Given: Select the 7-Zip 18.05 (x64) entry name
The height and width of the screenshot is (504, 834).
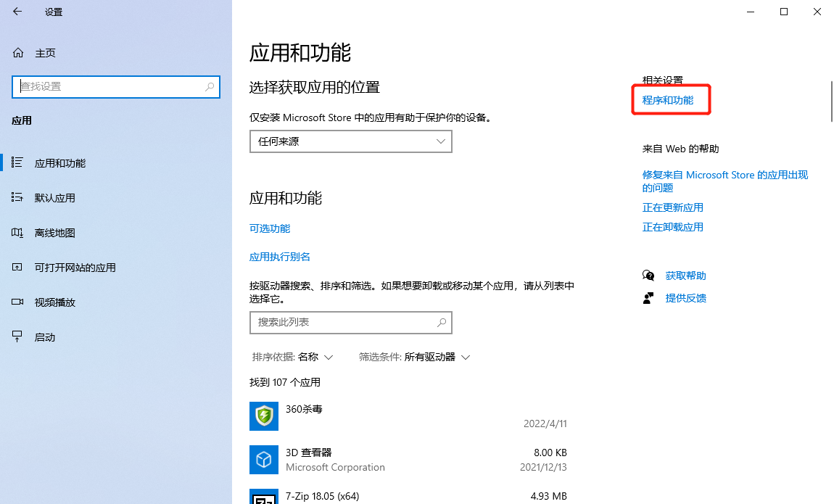Looking at the screenshot, I should click(322, 496).
